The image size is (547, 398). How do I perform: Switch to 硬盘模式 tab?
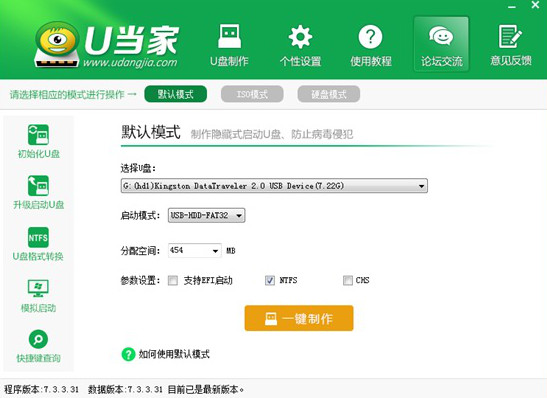coord(329,94)
